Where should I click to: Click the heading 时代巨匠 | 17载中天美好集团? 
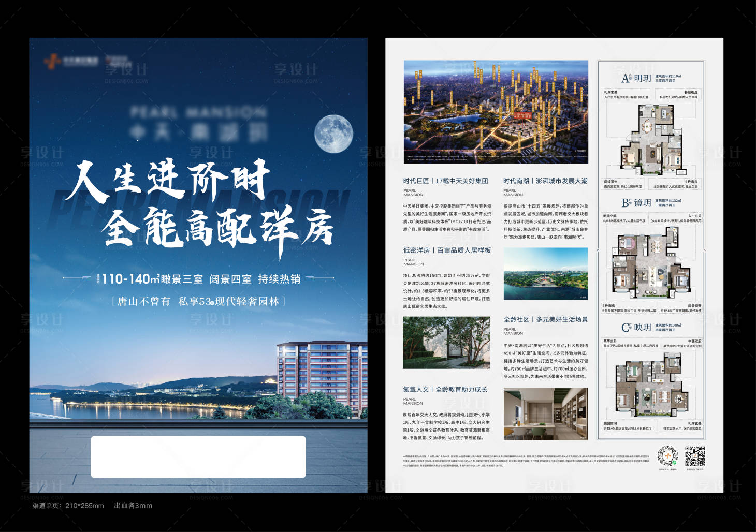click(446, 181)
